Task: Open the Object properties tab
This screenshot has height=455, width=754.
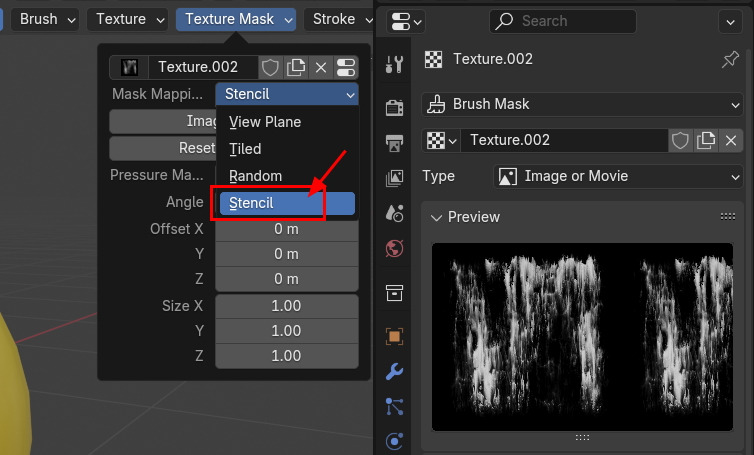Action: pos(394,336)
